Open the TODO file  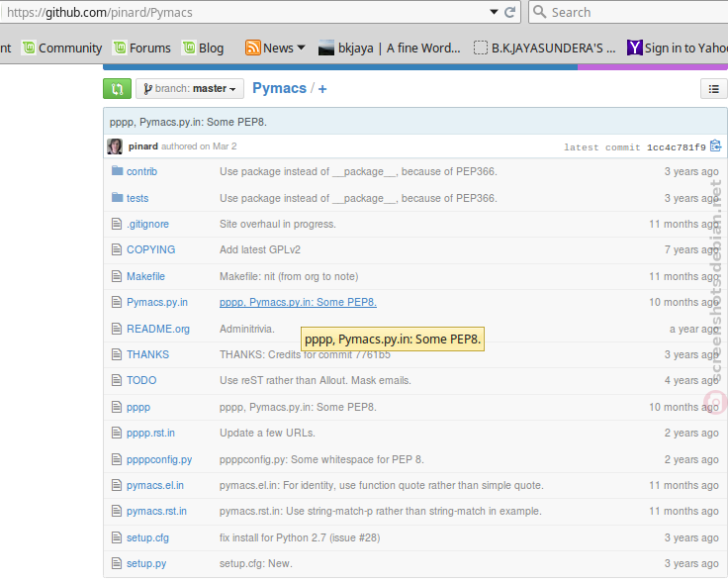pyautogui.click(x=141, y=380)
